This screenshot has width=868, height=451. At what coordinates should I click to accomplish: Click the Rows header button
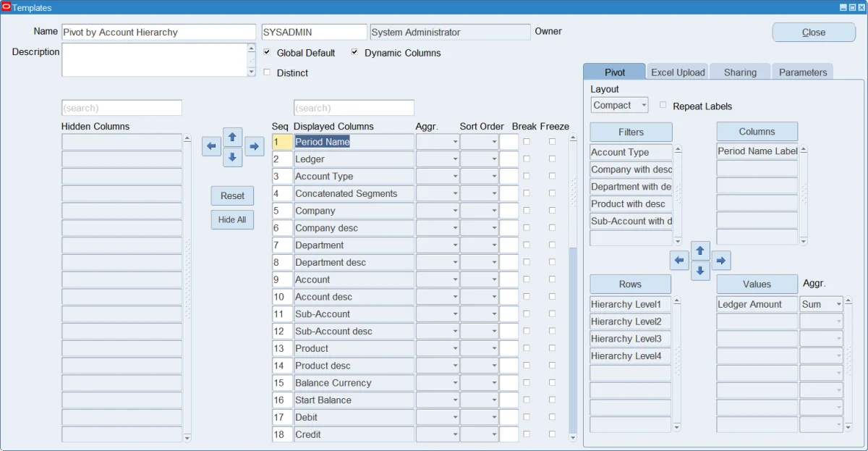(631, 284)
